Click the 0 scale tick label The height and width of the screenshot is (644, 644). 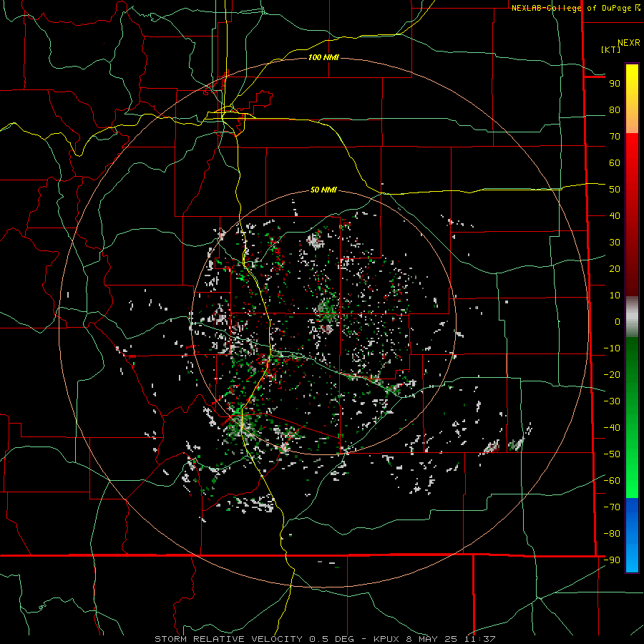tap(618, 322)
